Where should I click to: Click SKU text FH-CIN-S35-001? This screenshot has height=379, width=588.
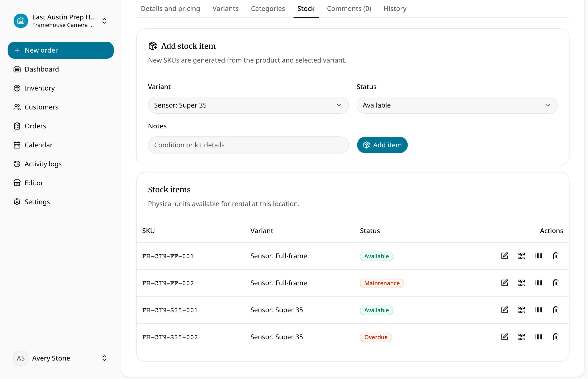pos(170,310)
